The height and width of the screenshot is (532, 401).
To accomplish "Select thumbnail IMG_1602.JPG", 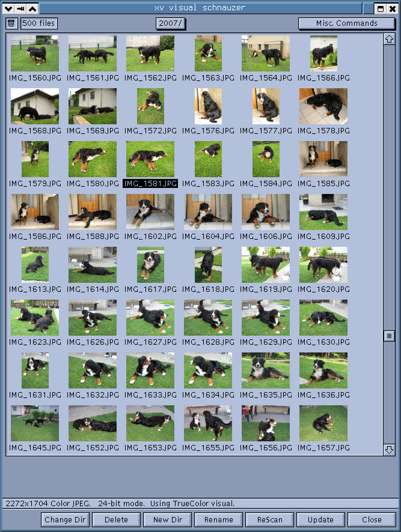I will [150, 212].
